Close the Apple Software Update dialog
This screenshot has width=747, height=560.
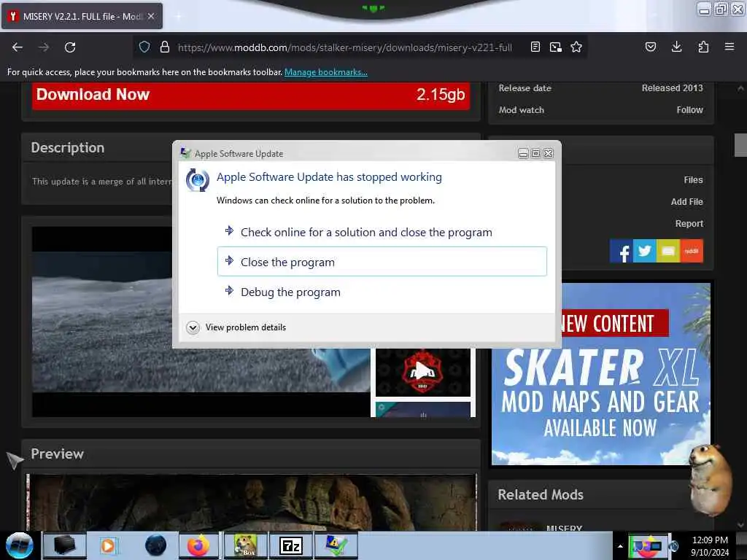(549, 153)
